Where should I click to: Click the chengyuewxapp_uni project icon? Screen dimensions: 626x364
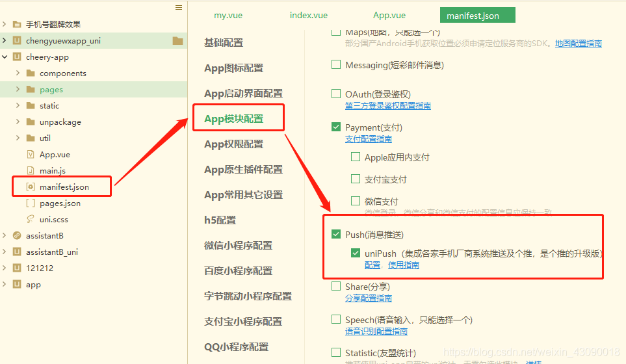pyautogui.click(x=17, y=41)
